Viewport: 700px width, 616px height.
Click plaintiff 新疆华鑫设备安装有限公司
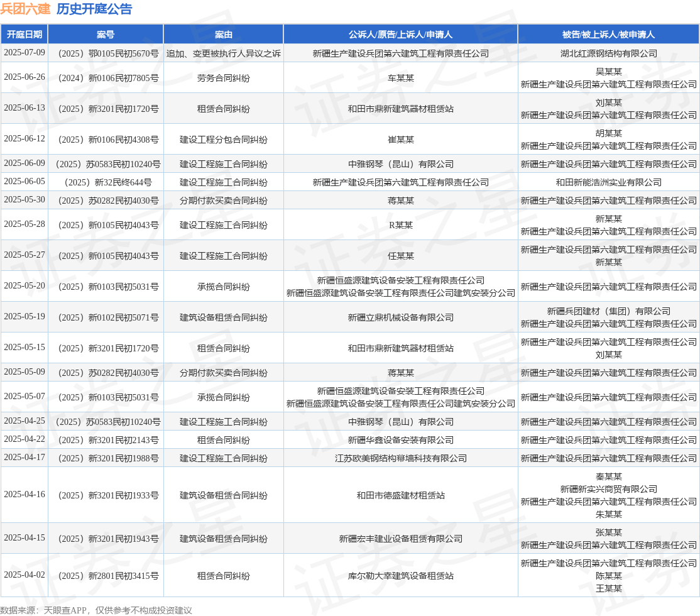[400, 441]
